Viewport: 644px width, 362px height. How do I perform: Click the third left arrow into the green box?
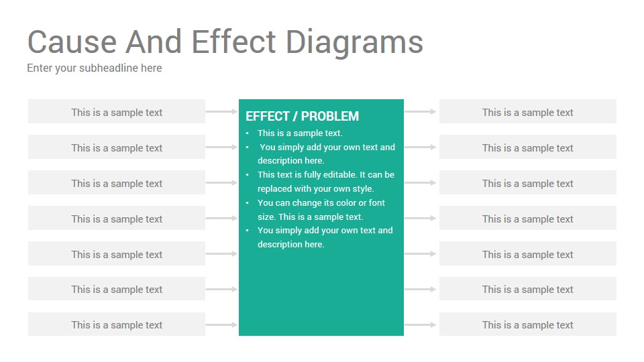222,182
